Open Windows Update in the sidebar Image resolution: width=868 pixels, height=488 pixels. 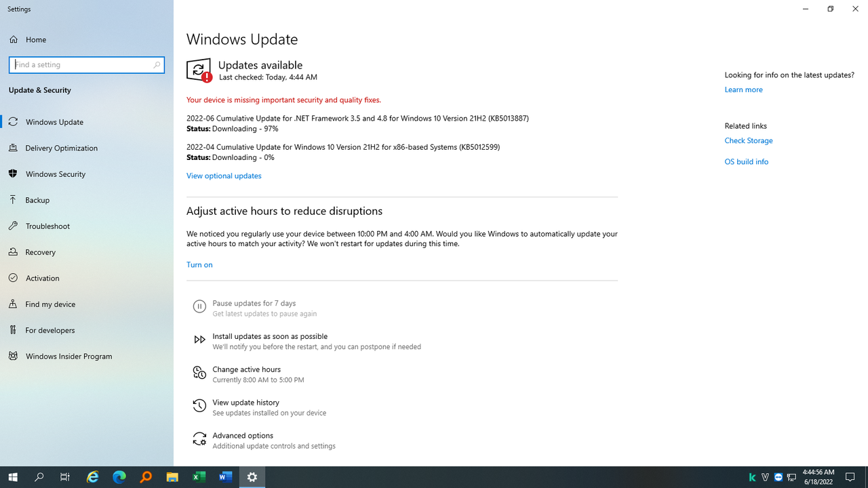click(87, 122)
